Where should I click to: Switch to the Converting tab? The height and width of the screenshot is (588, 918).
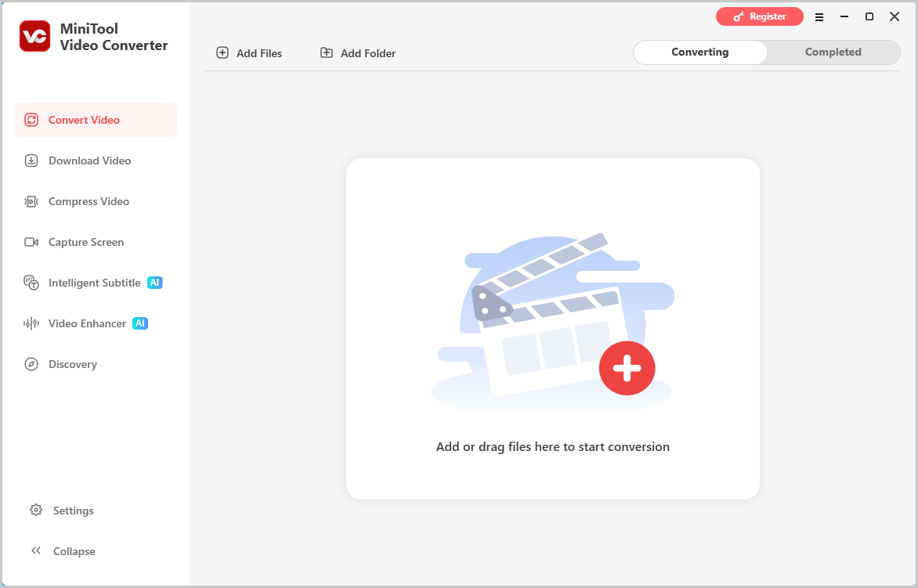tap(700, 52)
